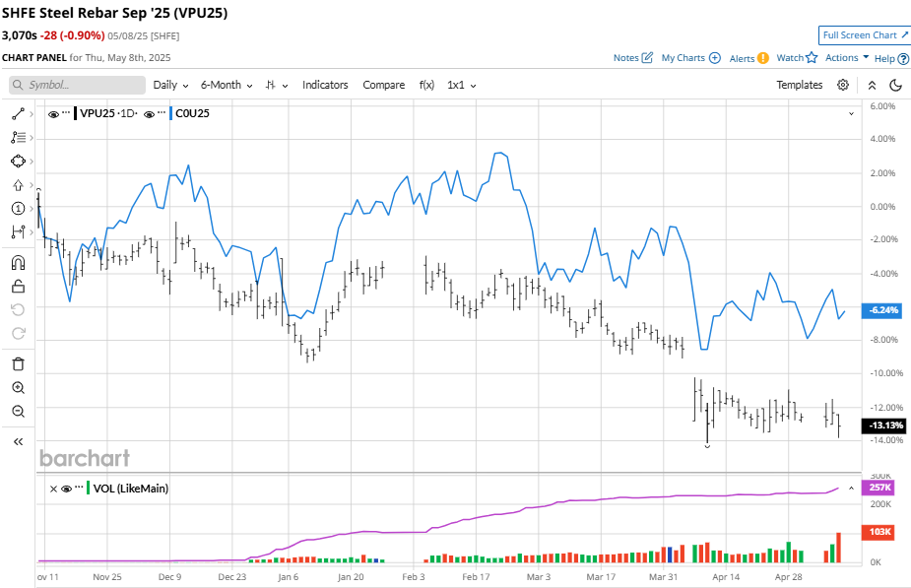The height and width of the screenshot is (588, 911).
Task: Toggle VPU25 series visibility eye
Action: (x=53, y=114)
